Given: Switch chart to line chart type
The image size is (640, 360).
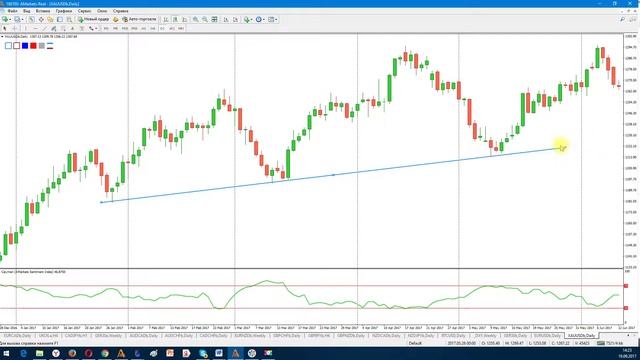Looking at the screenshot, I should 184,19.
